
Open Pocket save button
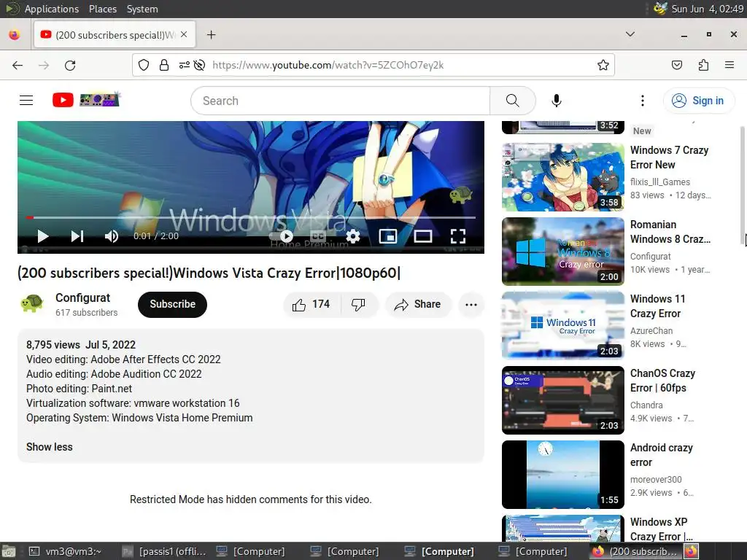pos(677,65)
